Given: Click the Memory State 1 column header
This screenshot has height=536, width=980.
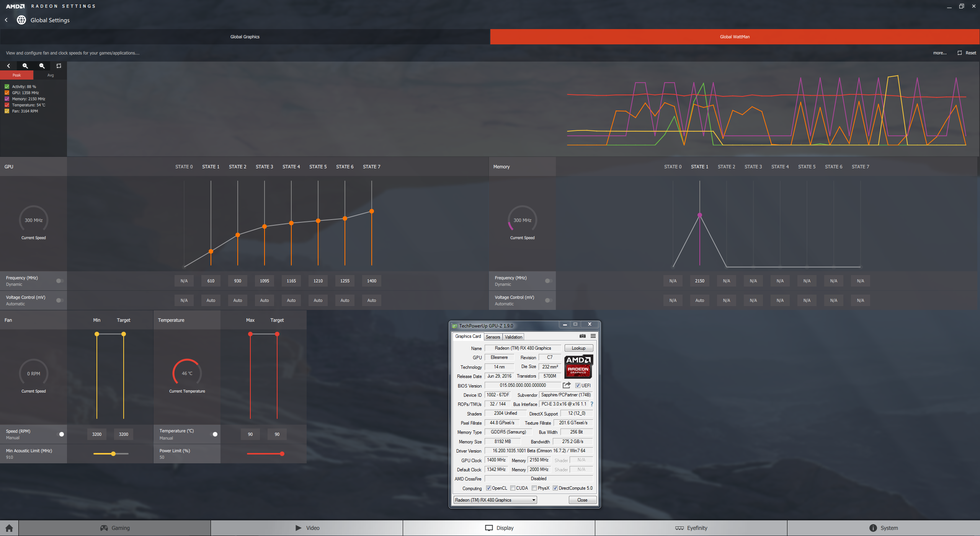Looking at the screenshot, I should pos(700,167).
